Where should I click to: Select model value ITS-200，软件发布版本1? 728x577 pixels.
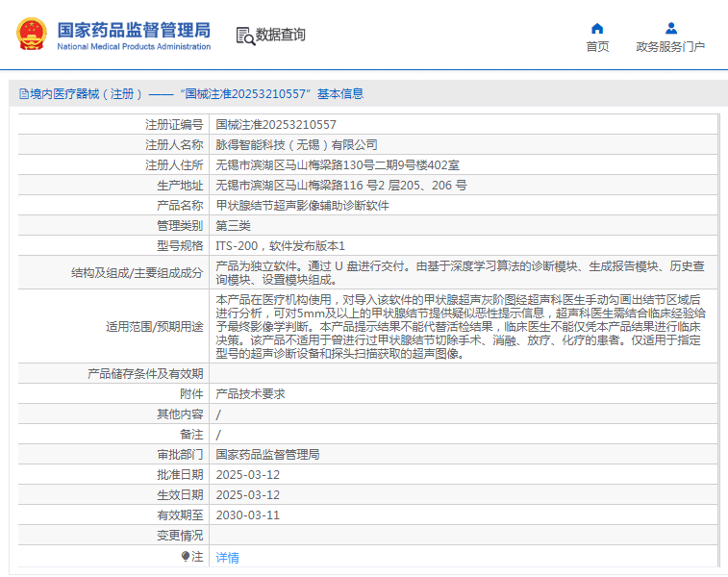pos(281,246)
